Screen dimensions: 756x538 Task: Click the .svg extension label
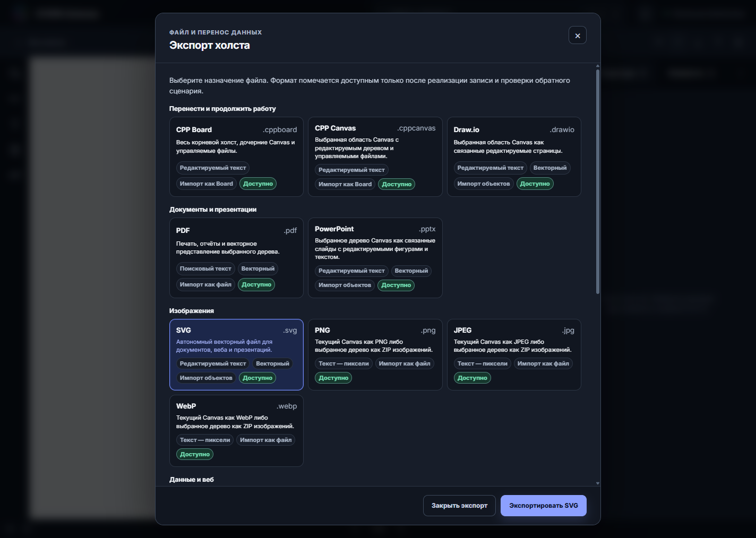coord(290,331)
